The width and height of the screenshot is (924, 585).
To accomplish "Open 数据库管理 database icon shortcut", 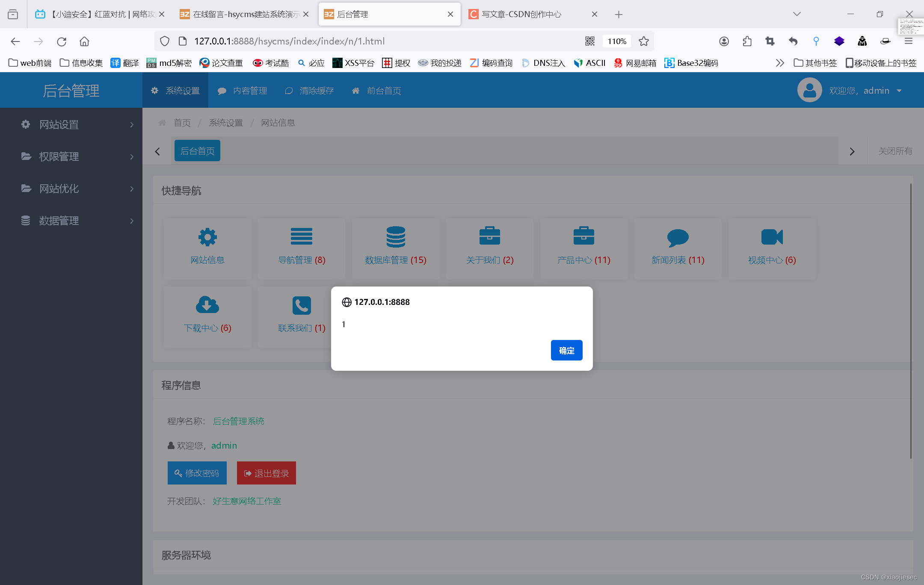I will tap(396, 236).
